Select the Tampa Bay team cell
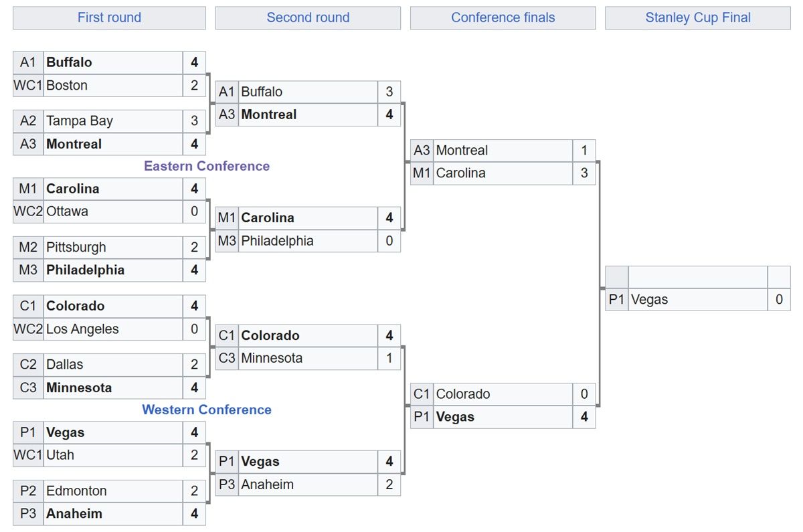This screenshot has width=803, height=532. (113, 121)
